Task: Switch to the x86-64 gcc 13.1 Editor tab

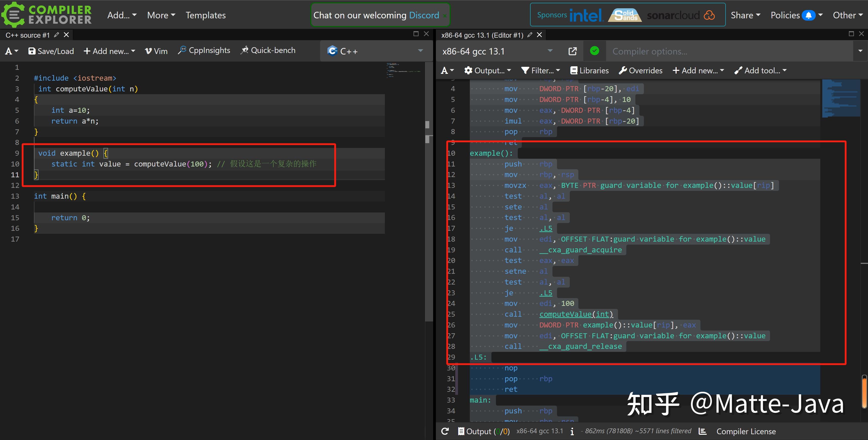Action: point(482,35)
